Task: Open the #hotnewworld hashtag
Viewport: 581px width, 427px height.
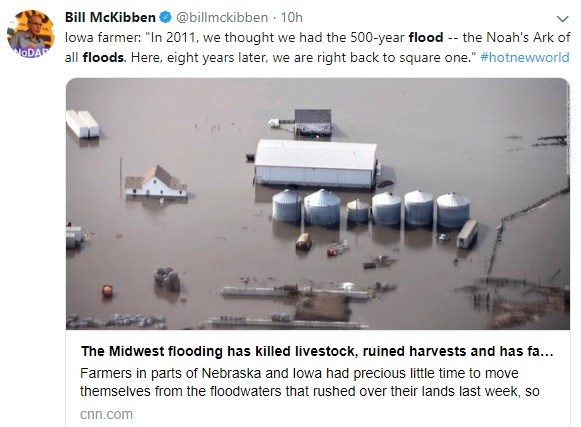Action: click(525, 57)
